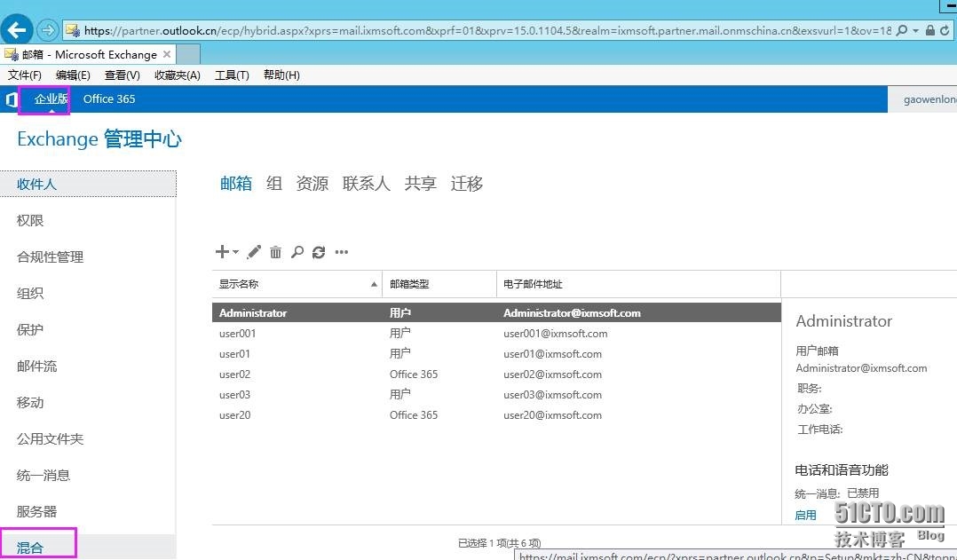Viewport: 957px width, 560px height.
Task: Select the Administrator mailbox row
Action: [x=496, y=312]
